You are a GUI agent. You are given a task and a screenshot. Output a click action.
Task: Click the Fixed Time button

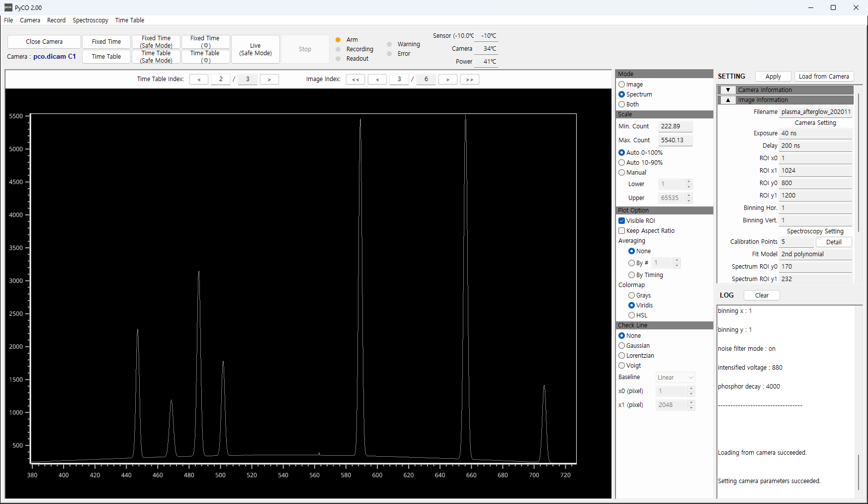coord(106,42)
